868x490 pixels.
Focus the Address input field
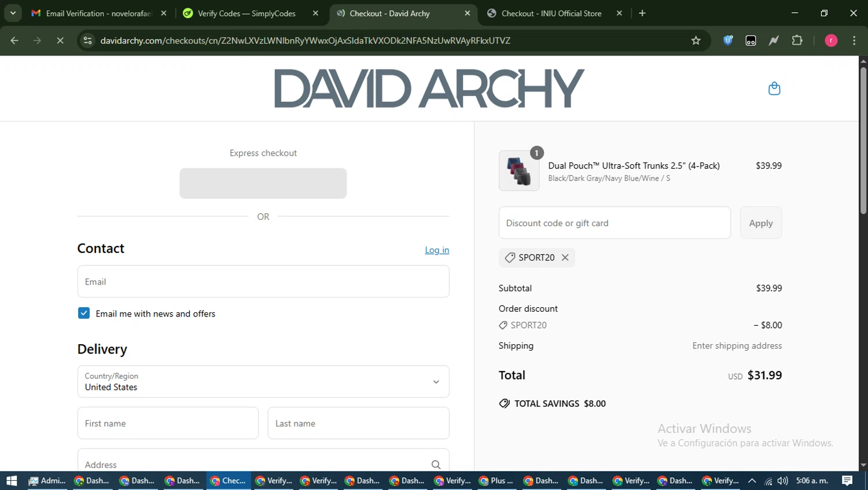pos(263,461)
